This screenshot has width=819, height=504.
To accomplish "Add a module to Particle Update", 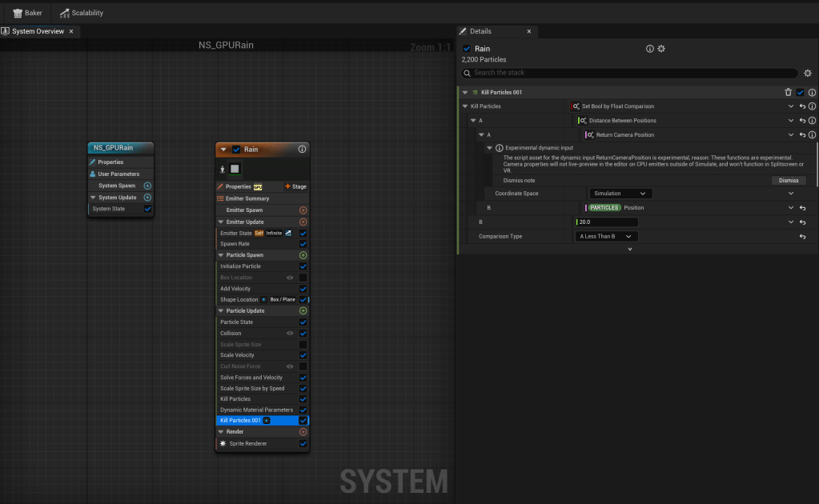I will pyautogui.click(x=303, y=310).
